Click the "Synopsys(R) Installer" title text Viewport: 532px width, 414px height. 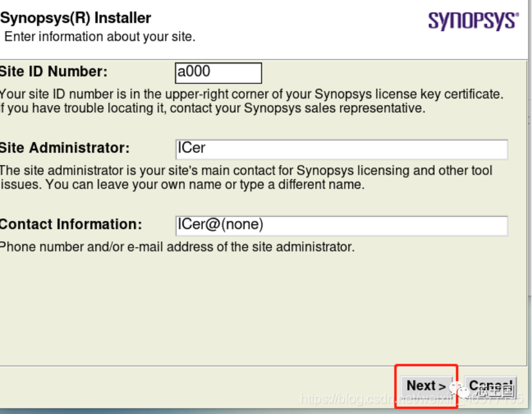(x=76, y=18)
